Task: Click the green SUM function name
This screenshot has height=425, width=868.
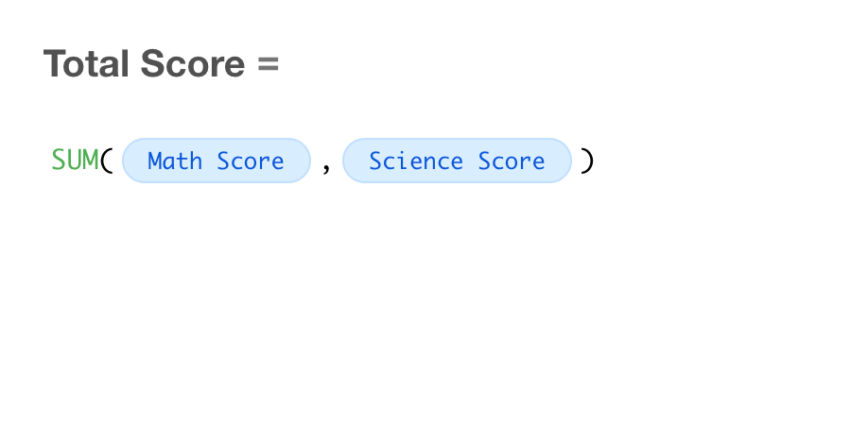Action: [75, 161]
